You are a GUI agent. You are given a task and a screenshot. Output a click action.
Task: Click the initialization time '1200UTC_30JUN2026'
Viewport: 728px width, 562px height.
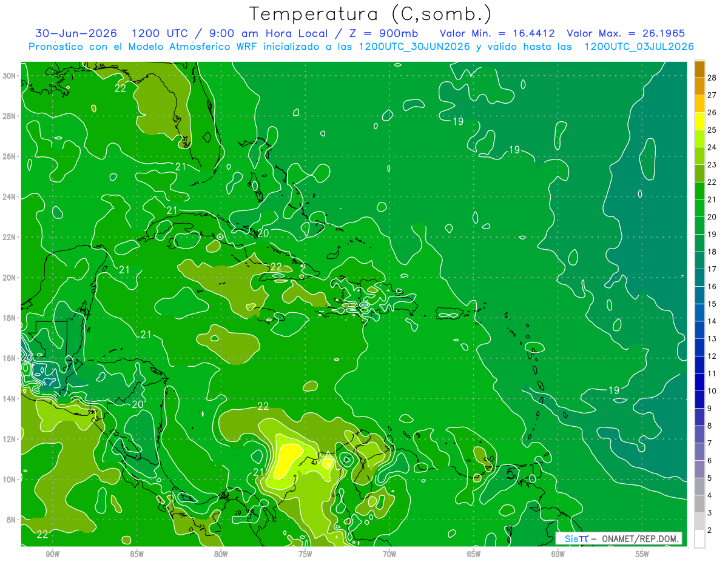[x=414, y=47]
